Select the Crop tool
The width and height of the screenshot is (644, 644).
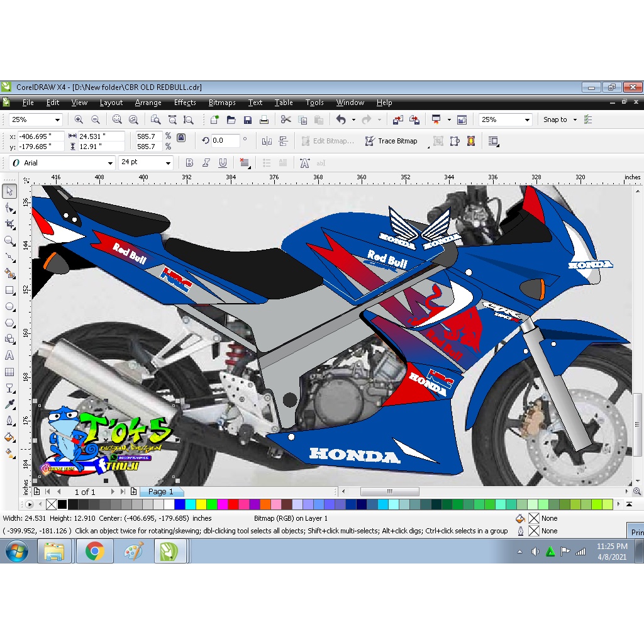(9, 225)
